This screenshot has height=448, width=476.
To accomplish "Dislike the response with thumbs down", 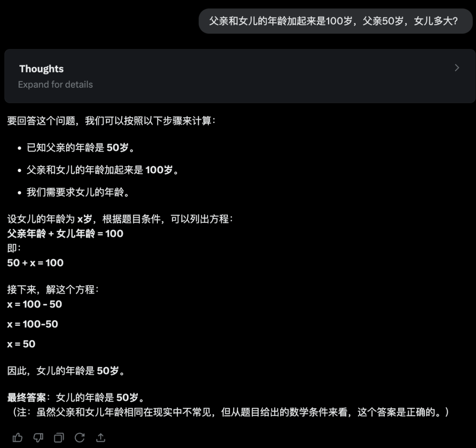I will [x=38, y=437].
